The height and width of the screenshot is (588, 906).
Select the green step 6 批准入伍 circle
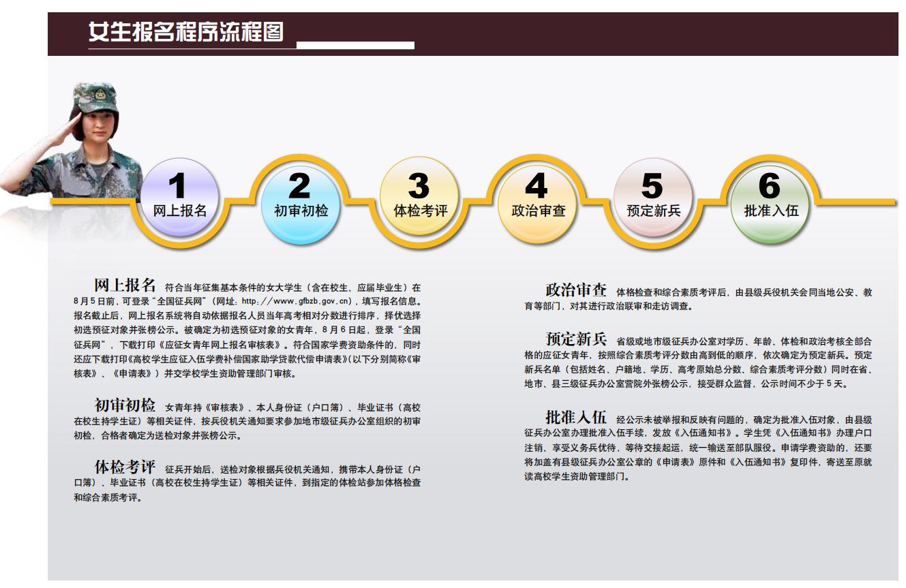pos(770,198)
